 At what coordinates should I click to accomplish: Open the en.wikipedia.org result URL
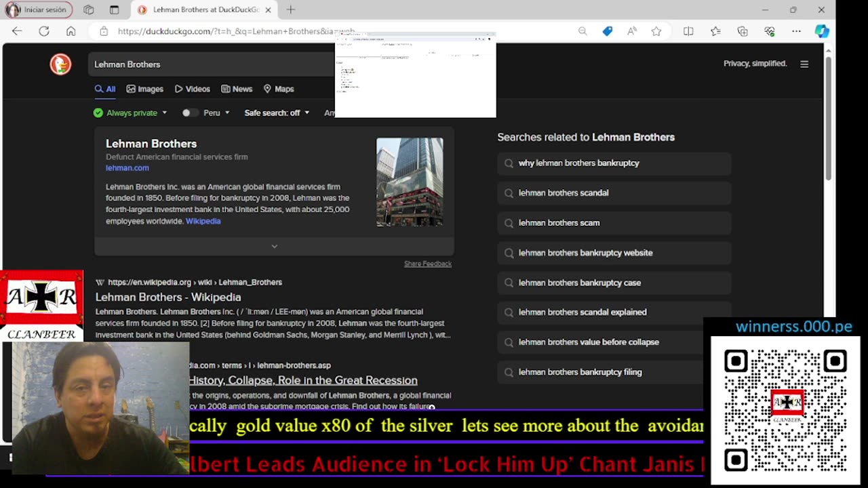click(x=195, y=282)
